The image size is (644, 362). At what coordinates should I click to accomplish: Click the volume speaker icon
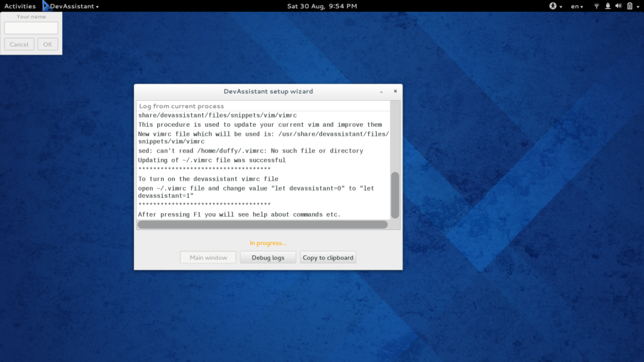coord(619,6)
